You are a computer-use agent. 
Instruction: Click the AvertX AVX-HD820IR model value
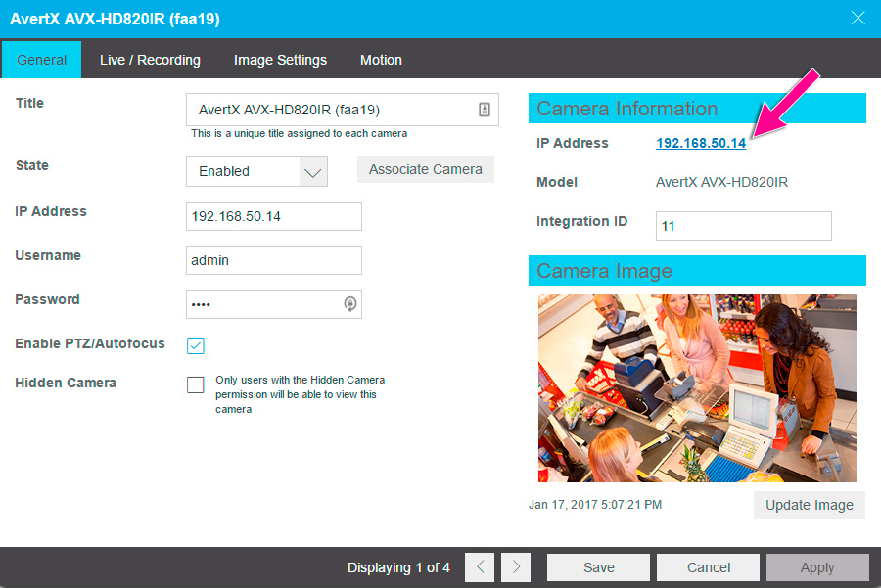(722, 182)
